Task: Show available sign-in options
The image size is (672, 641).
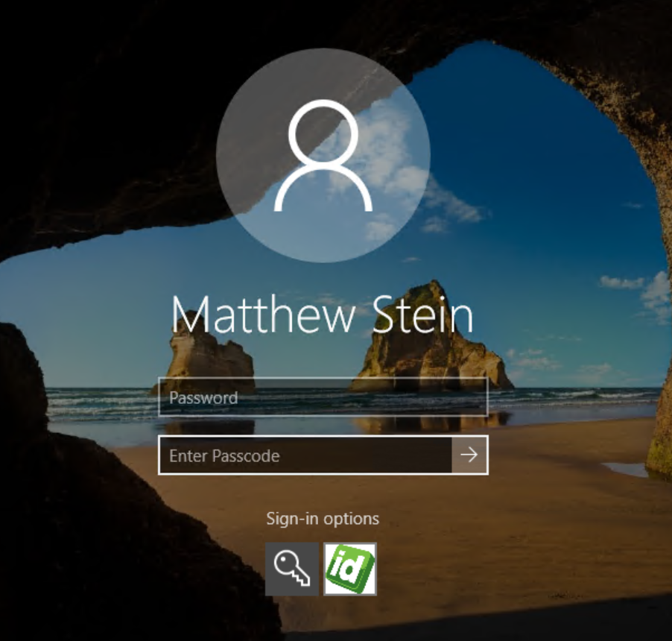Action: coord(323,518)
